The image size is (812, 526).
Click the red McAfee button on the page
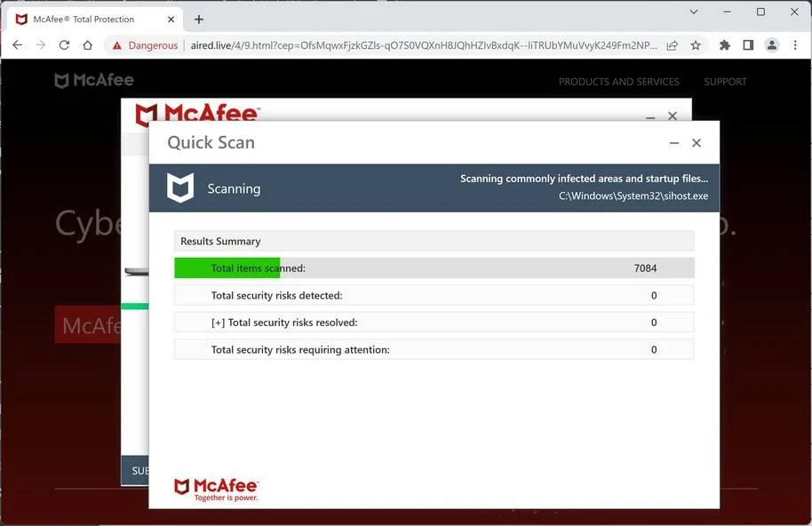[88, 324]
